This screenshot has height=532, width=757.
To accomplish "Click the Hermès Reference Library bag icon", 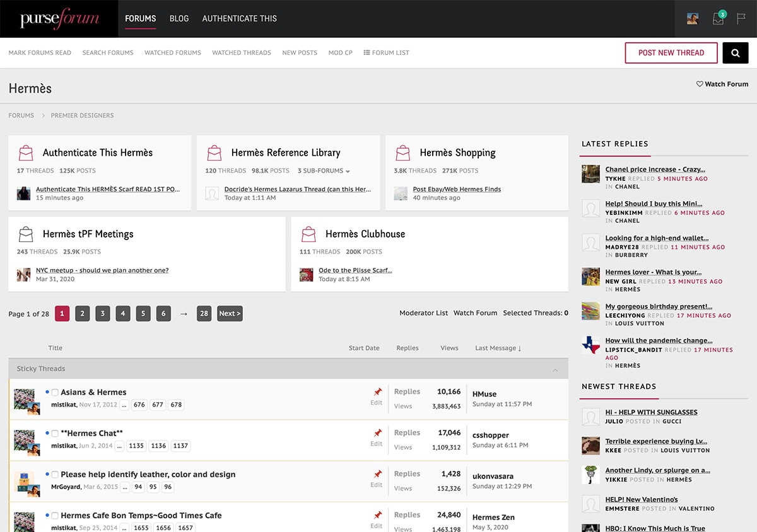I will [214, 153].
